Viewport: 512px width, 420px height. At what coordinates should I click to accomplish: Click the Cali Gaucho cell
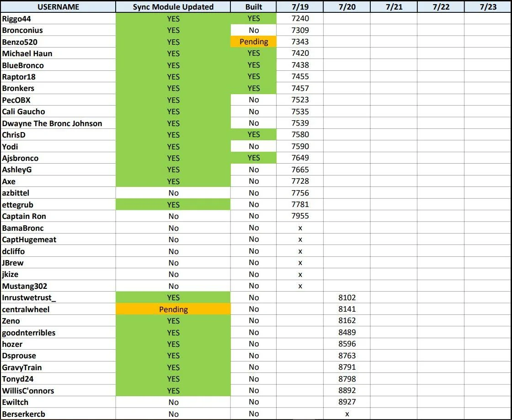tap(58, 112)
